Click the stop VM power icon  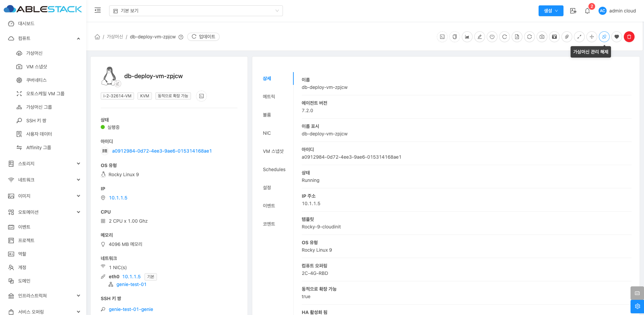[x=492, y=37]
